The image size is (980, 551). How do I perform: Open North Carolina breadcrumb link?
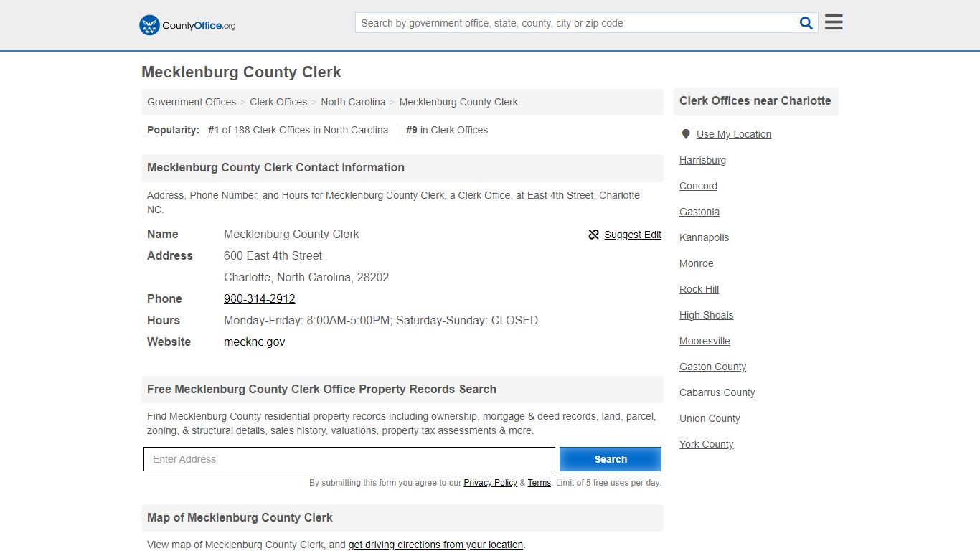pos(353,102)
